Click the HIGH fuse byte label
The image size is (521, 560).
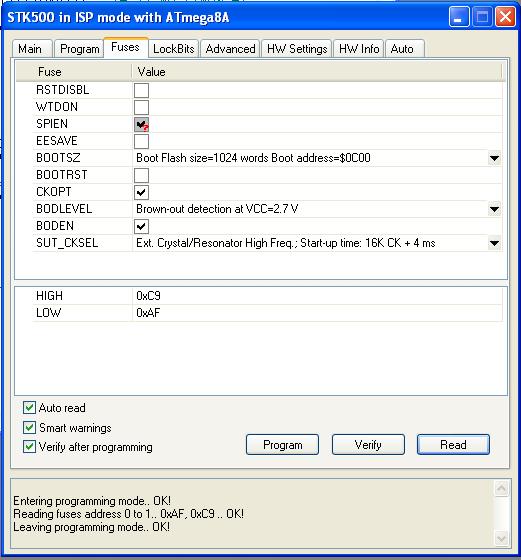click(49, 296)
